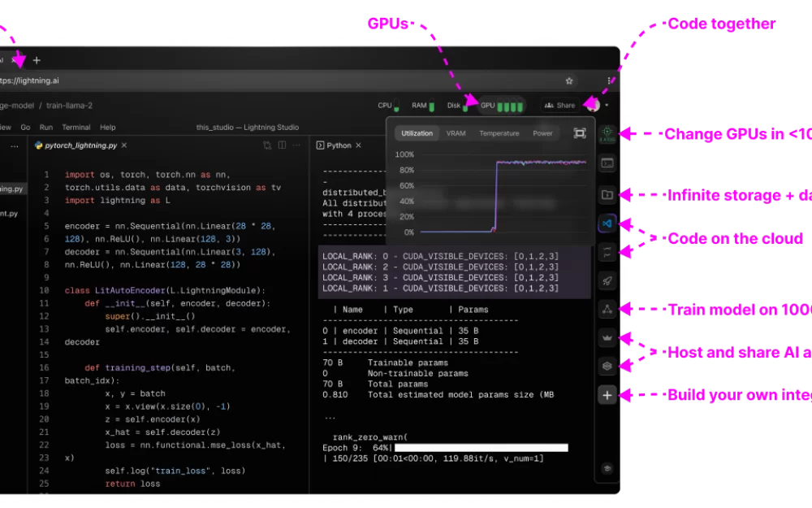
Task: Open the multi-node training icon in the sidebar
Action: tap(607, 310)
